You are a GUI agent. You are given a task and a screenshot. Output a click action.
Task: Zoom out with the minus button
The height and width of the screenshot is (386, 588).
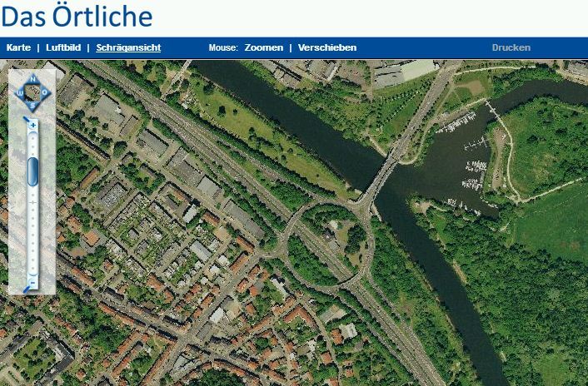[x=32, y=284]
